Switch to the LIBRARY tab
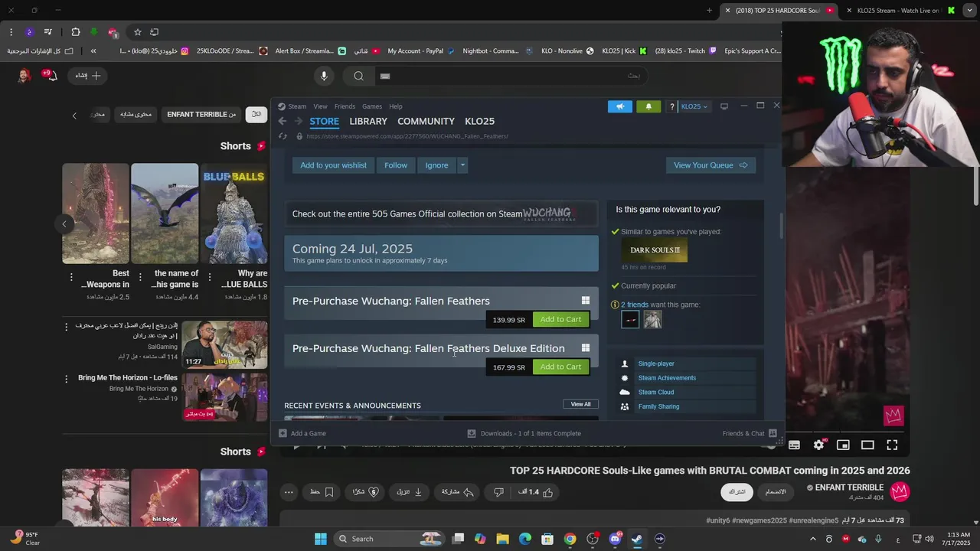 click(x=368, y=121)
